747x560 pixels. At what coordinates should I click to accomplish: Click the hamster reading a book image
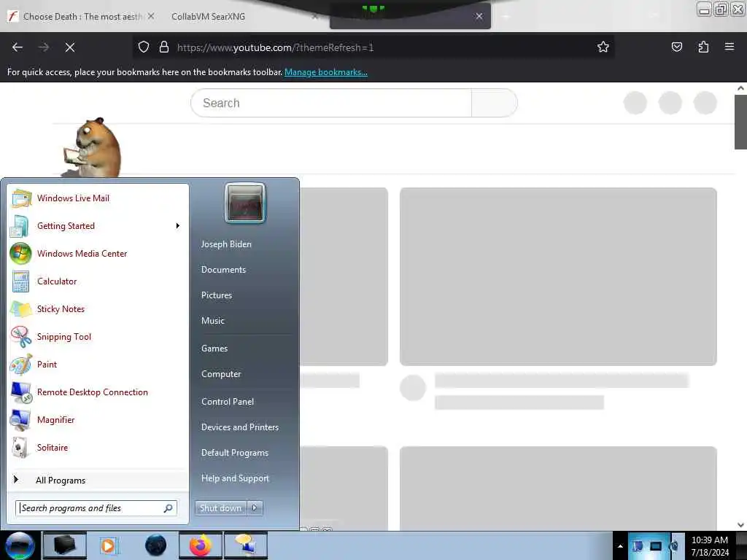[x=92, y=147]
